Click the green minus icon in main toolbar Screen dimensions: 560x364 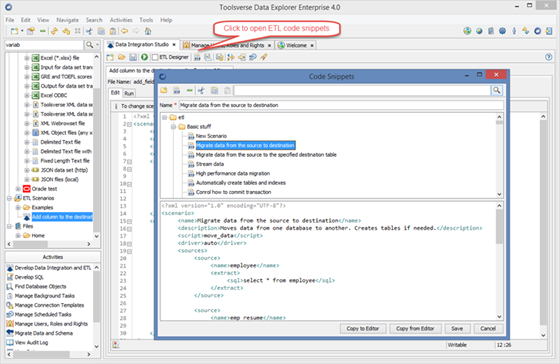point(42,31)
